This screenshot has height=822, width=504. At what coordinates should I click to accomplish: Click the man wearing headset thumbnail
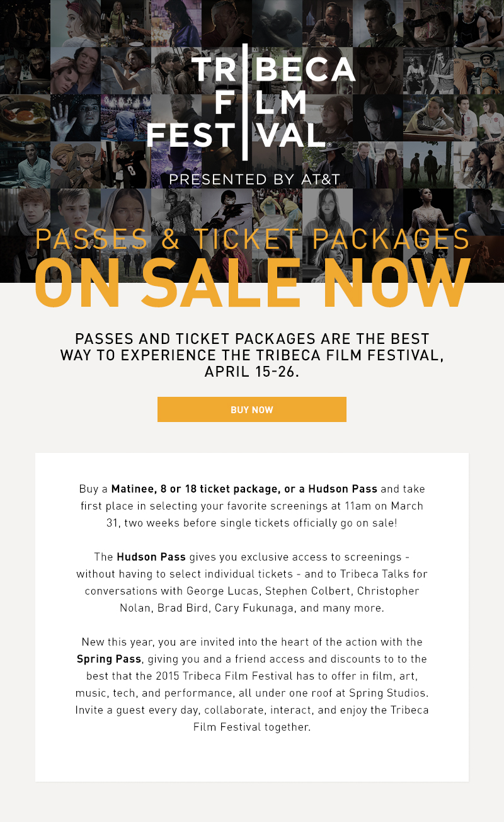pos(377,23)
